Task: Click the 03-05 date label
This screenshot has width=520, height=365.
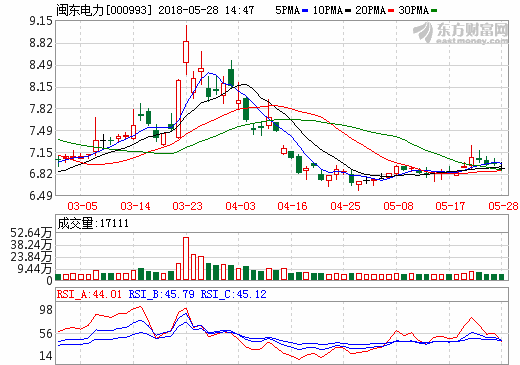Action: pos(82,206)
